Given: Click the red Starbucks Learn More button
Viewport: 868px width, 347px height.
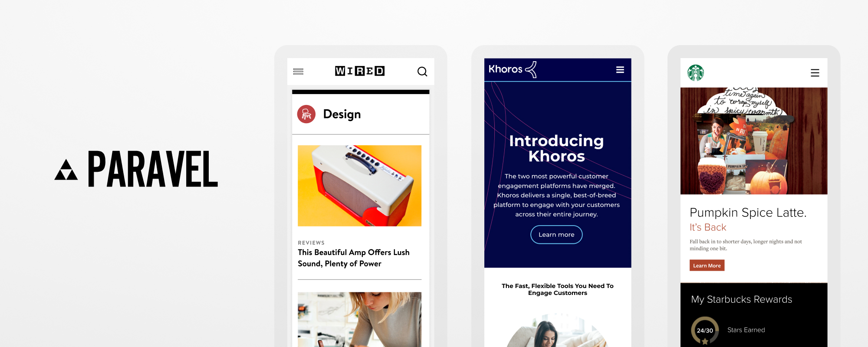Looking at the screenshot, I should pyautogui.click(x=707, y=265).
